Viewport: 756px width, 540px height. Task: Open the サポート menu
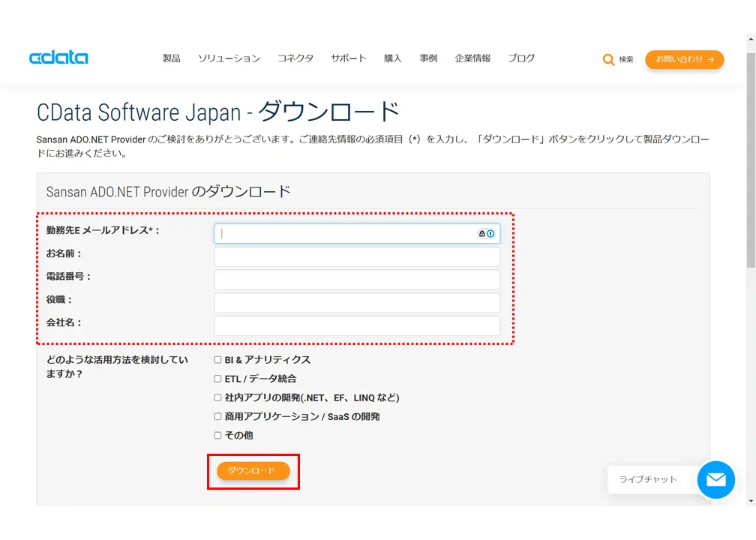click(349, 58)
